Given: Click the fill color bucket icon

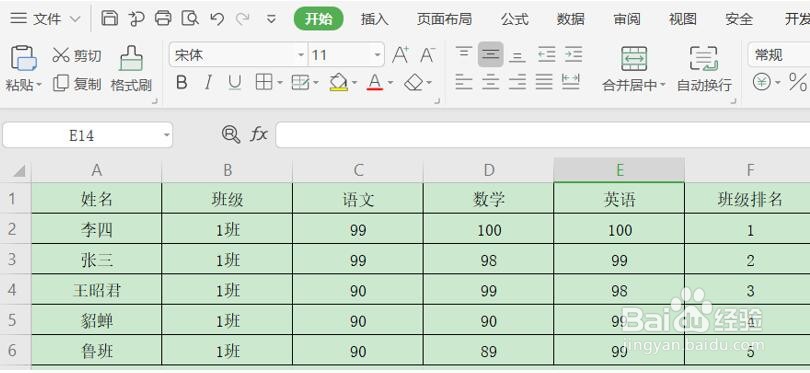Looking at the screenshot, I should click(x=338, y=83).
